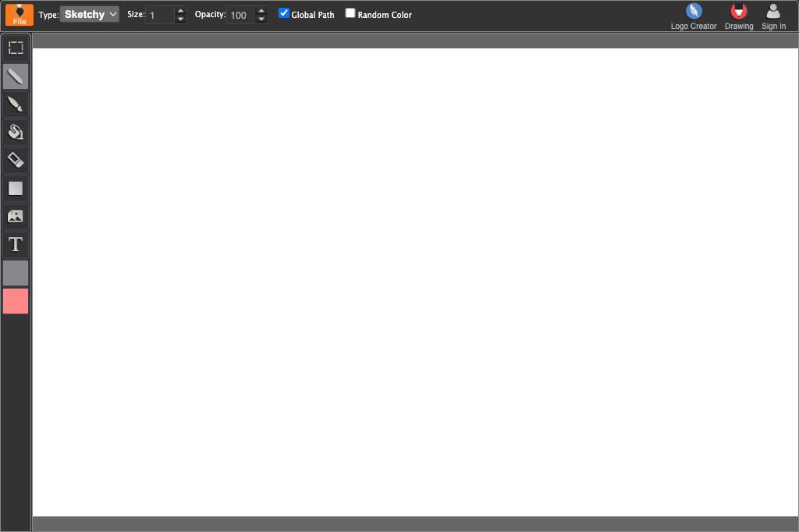Uncheck the Global Path checkbox
The width and height of the screenshot is (799, 532).
coord(284,13)
